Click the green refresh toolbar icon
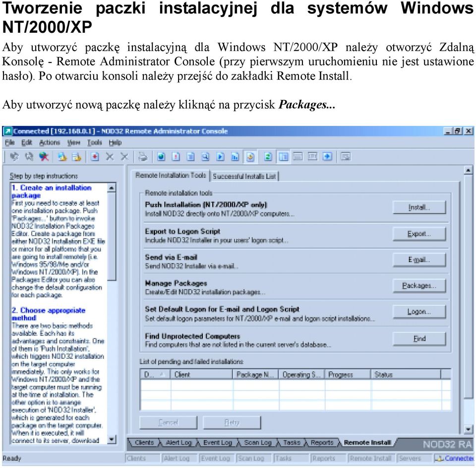Screen dimensions: 476x468 [268, 157]
